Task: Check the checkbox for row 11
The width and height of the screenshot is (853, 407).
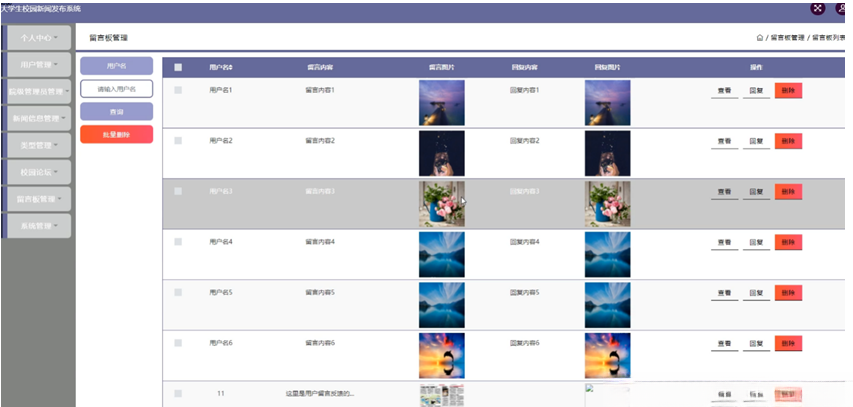Action: tap(178, 393)
